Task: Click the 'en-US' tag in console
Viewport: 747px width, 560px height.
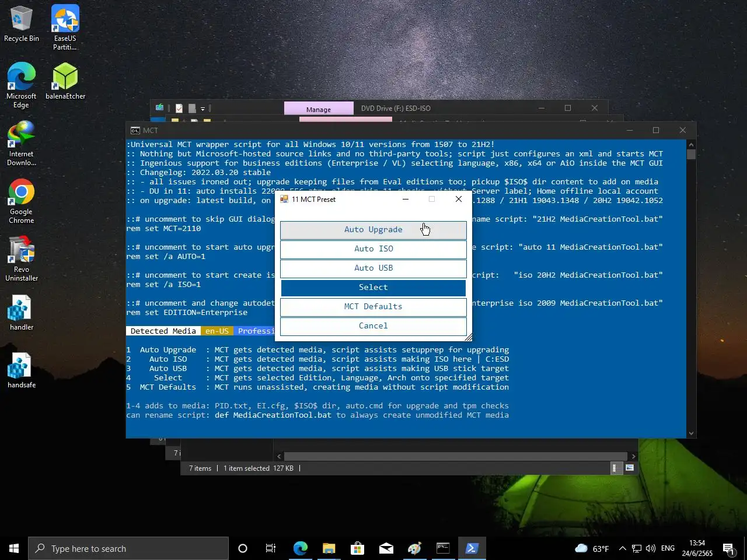Action: 217,331
